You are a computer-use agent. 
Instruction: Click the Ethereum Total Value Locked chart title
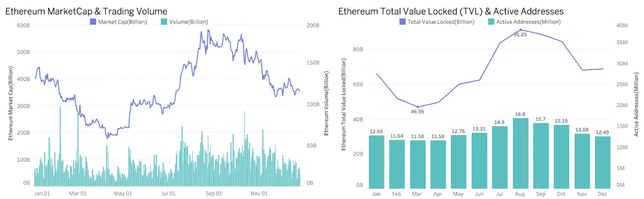451,11
